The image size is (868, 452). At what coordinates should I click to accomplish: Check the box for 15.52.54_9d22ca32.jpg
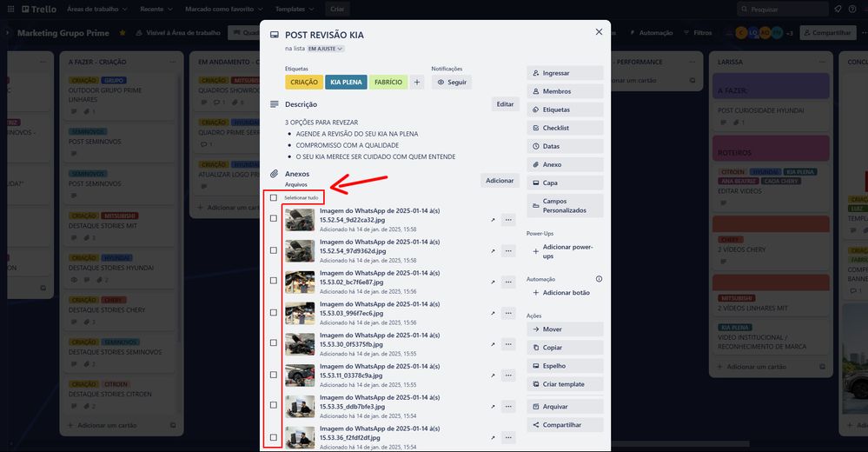[x=274, y=218]
